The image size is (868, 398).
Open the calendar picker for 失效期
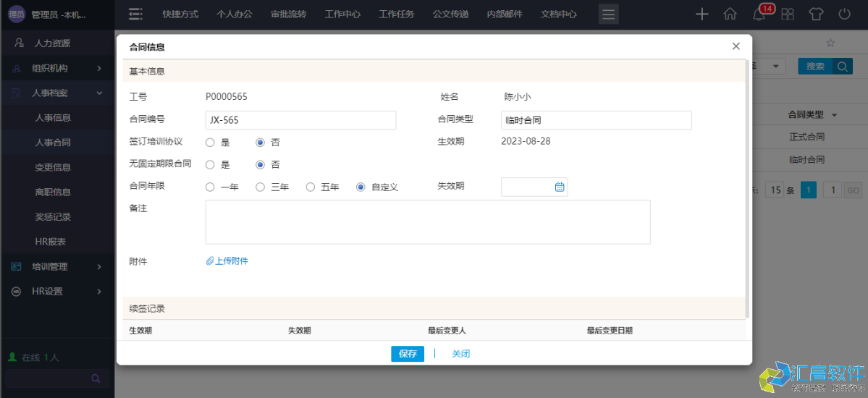[559, 187]
